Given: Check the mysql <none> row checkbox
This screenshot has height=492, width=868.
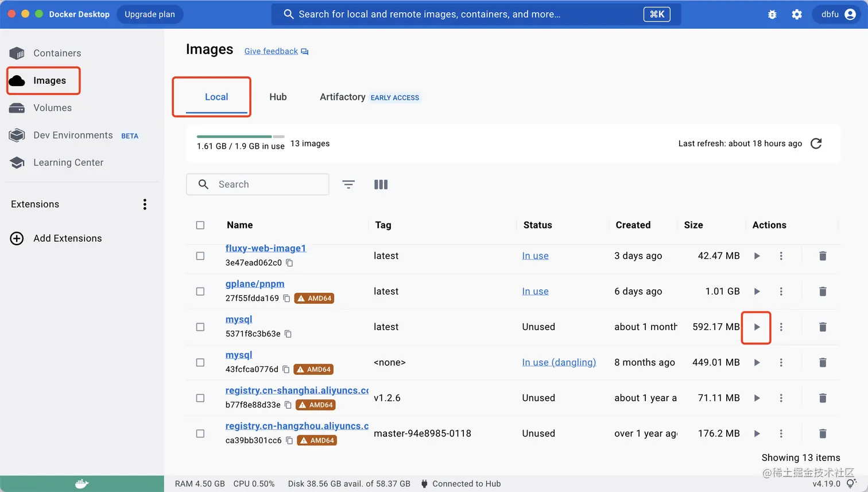Looking at the screenshot, I should (200, 363).
